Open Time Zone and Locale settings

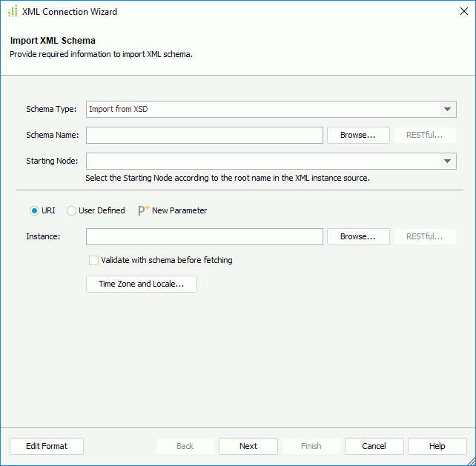[x=142, y=284]
